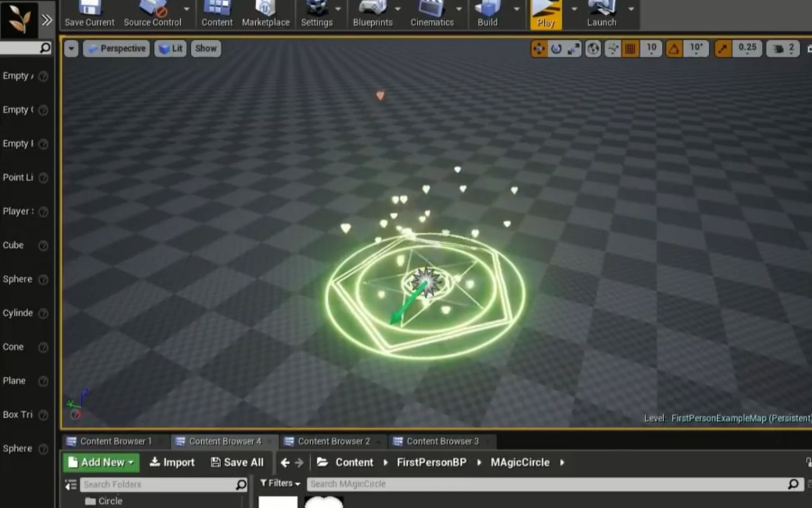Open the Lit view mode dropdown
The image size is (812, 508).
[171, 49]
